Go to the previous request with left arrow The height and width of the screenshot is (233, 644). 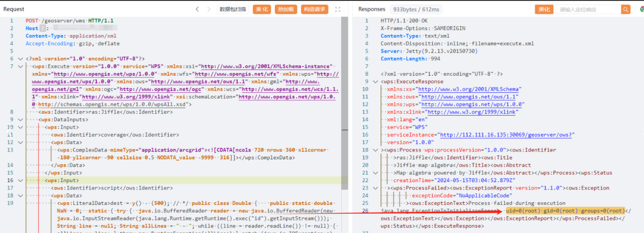(197, 9)
